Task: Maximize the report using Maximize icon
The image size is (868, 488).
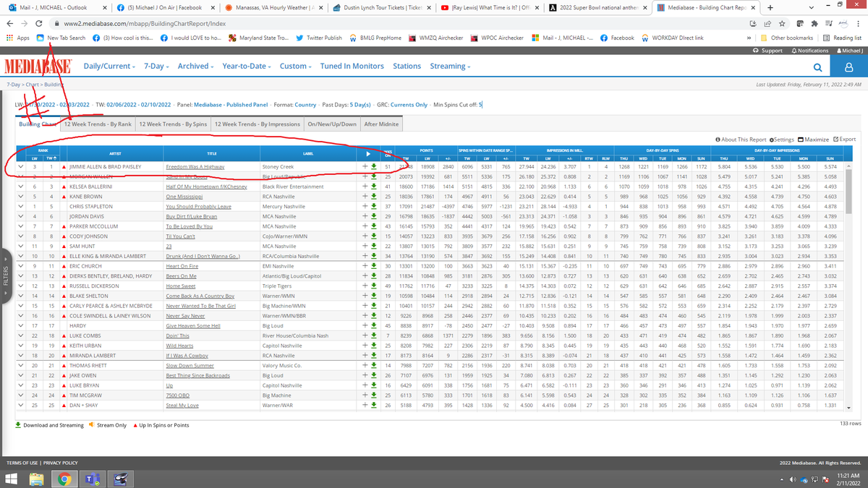Action: 813,140
